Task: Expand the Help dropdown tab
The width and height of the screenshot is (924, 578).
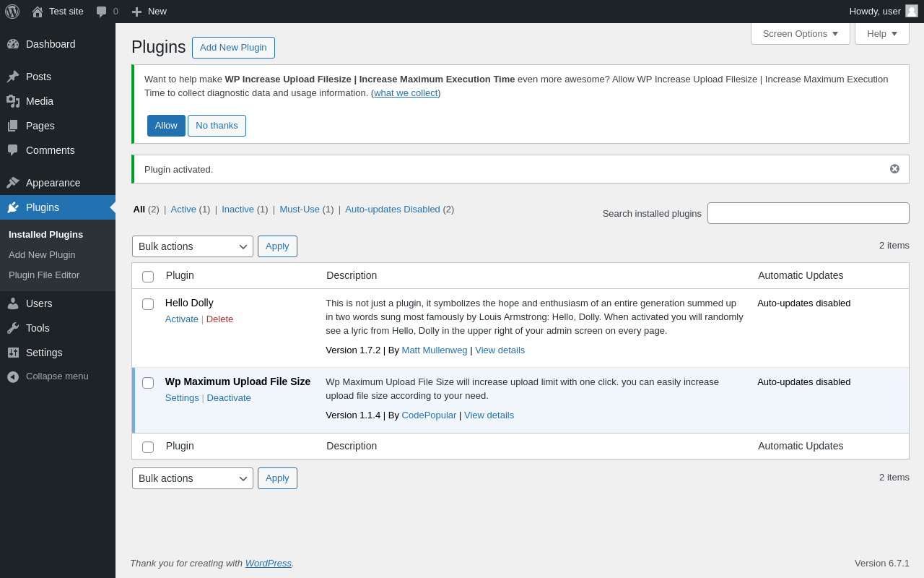Action: [881, 33]
